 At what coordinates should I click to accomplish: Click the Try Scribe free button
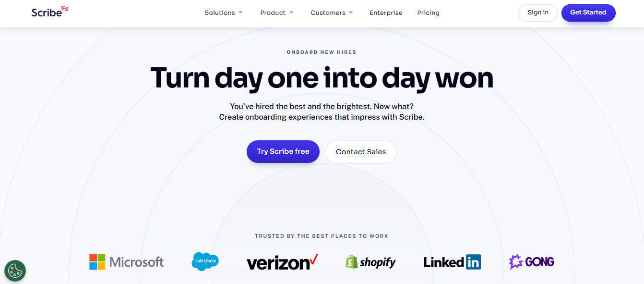[283, 151]
